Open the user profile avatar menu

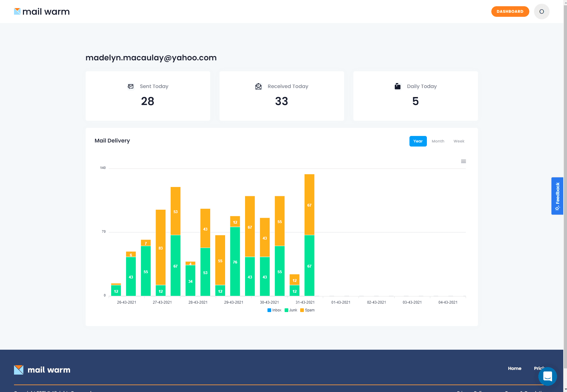(541, 12)
